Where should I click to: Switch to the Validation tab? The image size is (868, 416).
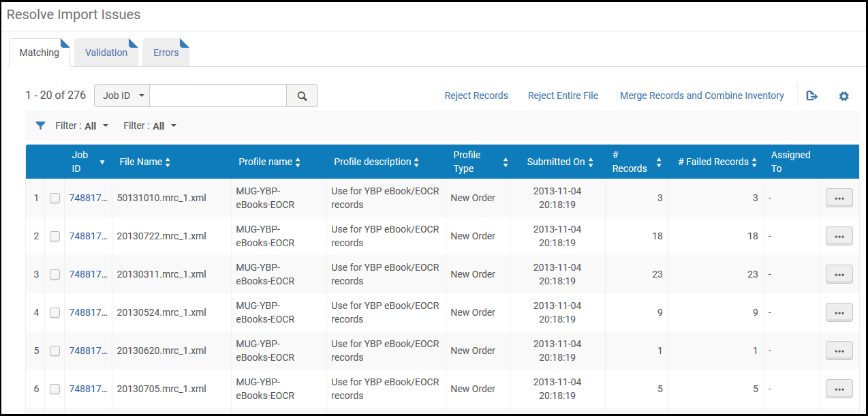click(106, 53)
